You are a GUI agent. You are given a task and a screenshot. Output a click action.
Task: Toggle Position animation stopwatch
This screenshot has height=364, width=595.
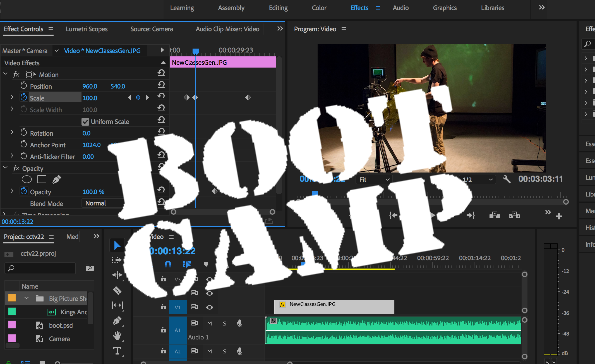(x=24, y=85)
